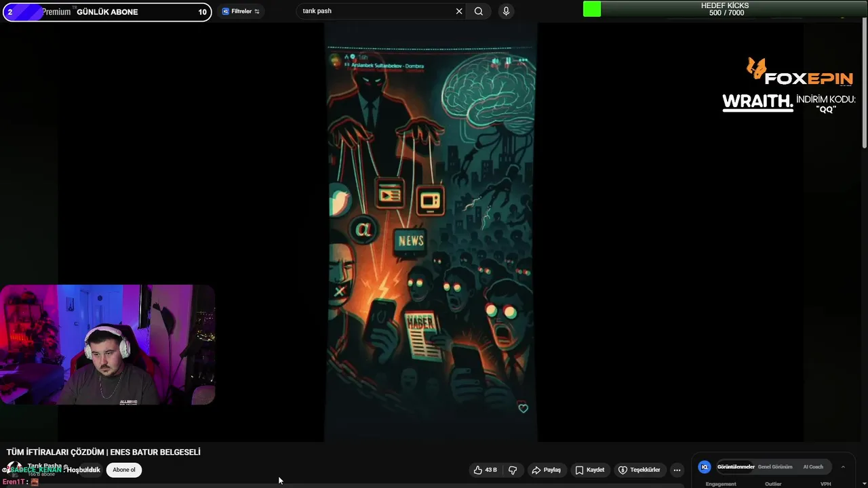The width and height of the screenshot is (868, 488).
Task: Open more actions three-dot menu
Action: click(677, 470)
